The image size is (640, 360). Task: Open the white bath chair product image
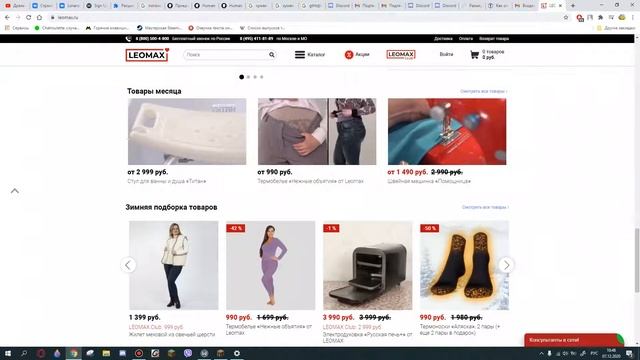[187, 131]
